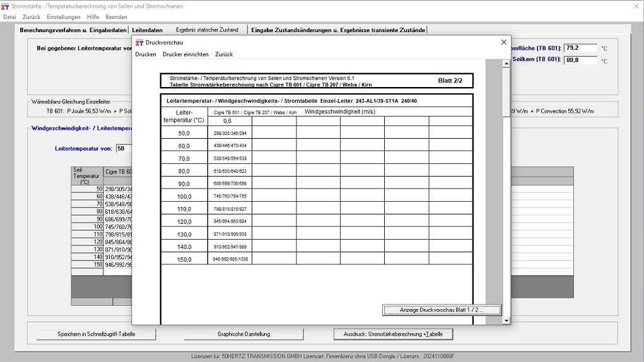
Task: Click the Druckvorschau dialog title icon
Action: point(139,42)
